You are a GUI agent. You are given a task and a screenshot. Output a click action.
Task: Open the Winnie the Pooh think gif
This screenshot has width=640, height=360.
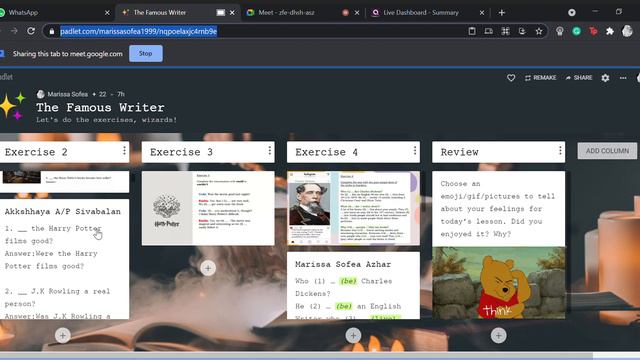[x=499, y=283]
